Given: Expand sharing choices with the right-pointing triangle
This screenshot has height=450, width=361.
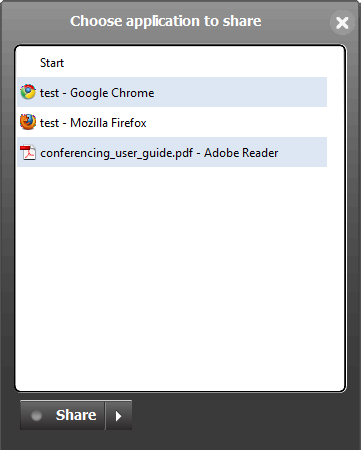Looking at the screenshot, I should pyautogui.click(x=119, y=416).
